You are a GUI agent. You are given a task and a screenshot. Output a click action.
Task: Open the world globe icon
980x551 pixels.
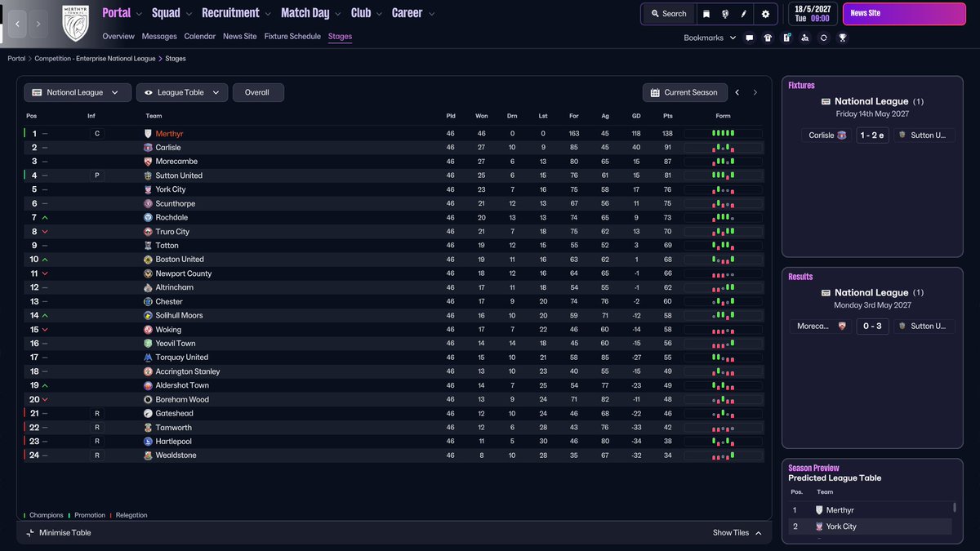click(725, 14)
